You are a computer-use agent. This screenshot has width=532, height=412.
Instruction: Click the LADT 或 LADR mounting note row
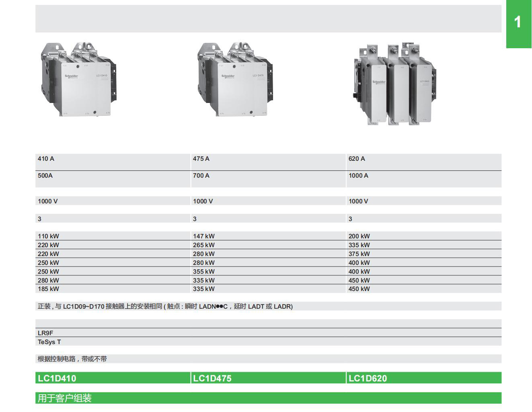pos(165,306)
